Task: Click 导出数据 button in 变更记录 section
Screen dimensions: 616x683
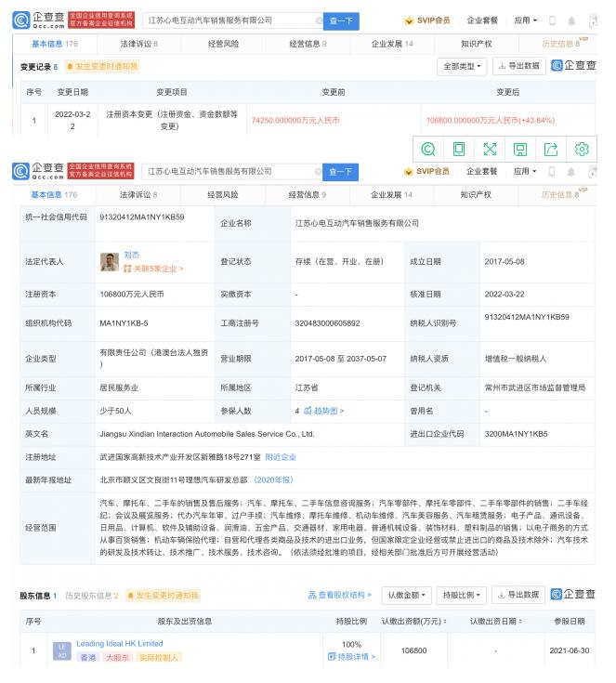Action: pos(518,66)
